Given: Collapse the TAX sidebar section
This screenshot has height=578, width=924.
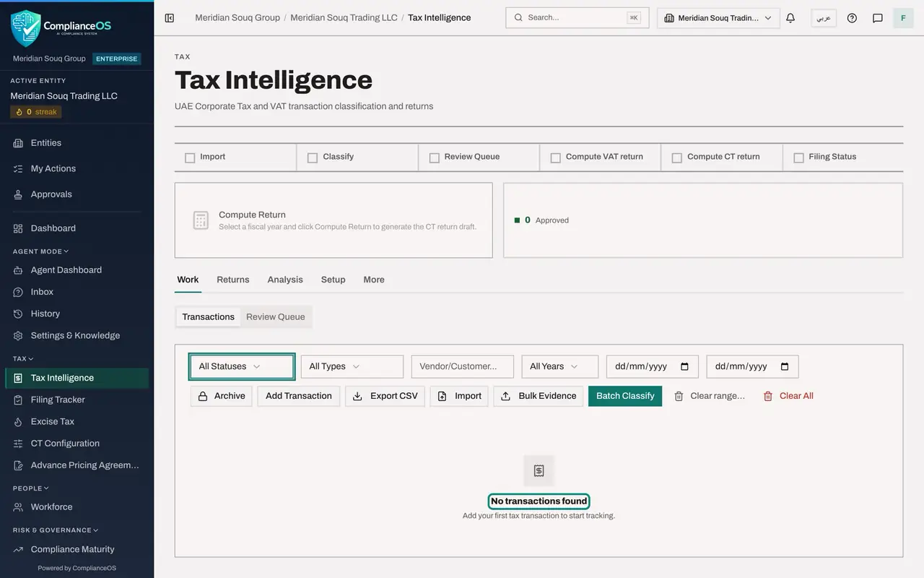Looking at the screenshot, I should tap(23, 358).
